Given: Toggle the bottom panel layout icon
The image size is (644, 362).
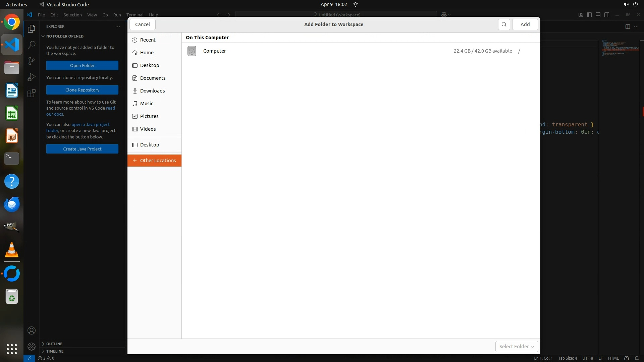Looking at the screenshot, I should click(x=598, y=15).
